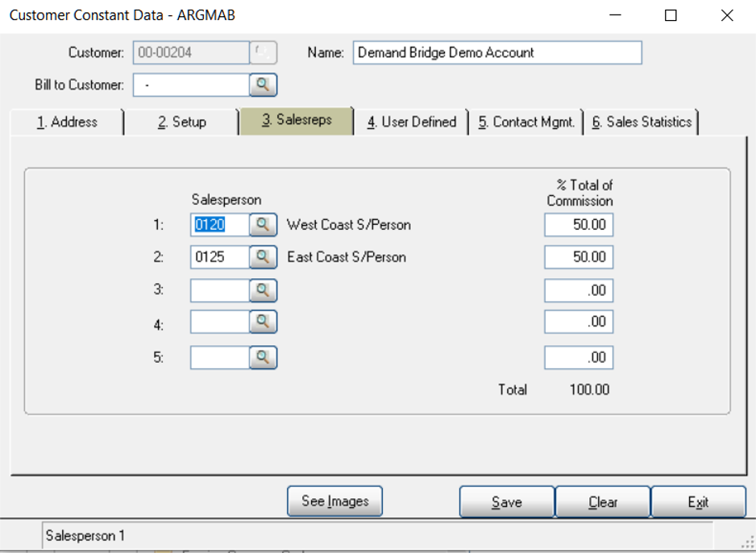Open salesperson lookup on row 2
Image resolution: width=756 pixels, height=553 pixels.
[264, 257]
